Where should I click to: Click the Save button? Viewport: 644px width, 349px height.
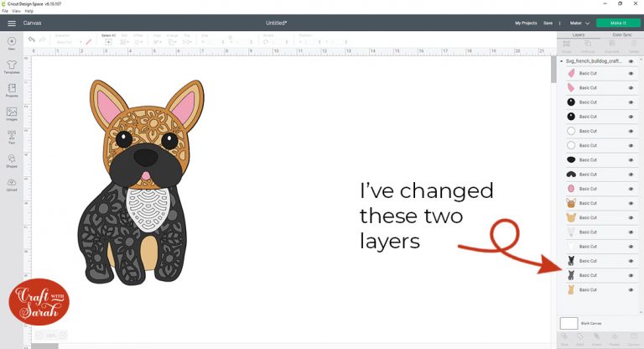548,23
